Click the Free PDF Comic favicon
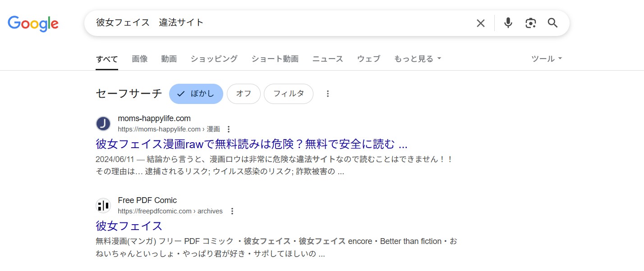Viewport: 644px width, 271px height. tap(103, 205)
